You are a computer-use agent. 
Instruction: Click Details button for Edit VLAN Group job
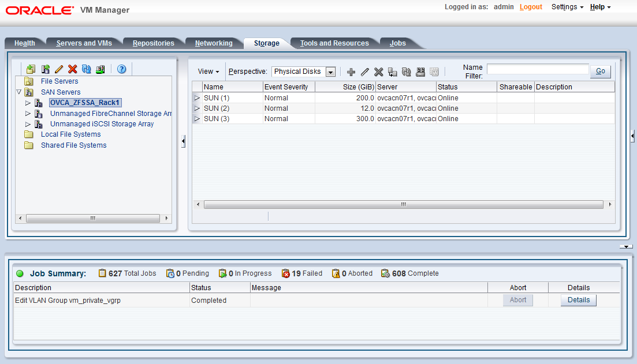coord(579,300)
